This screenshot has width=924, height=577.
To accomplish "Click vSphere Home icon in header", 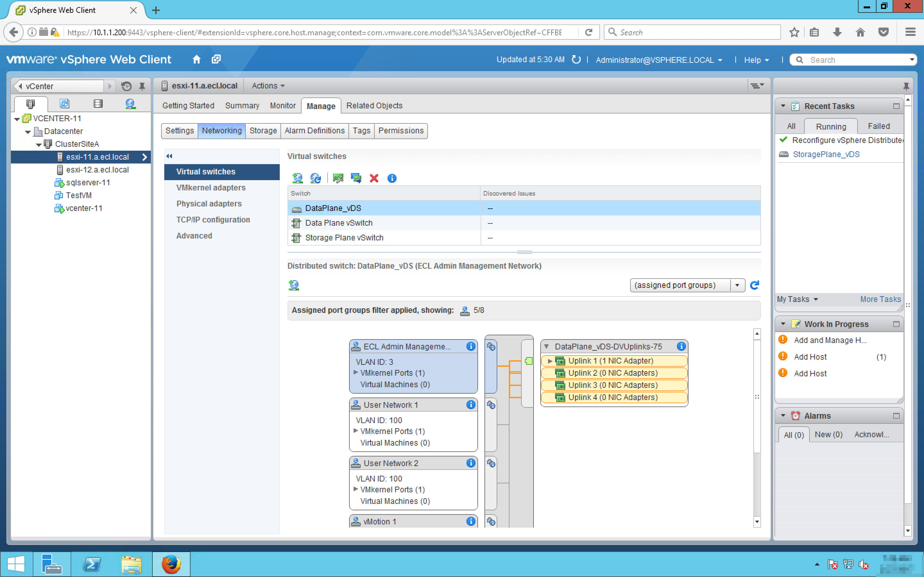I will 197,60.
